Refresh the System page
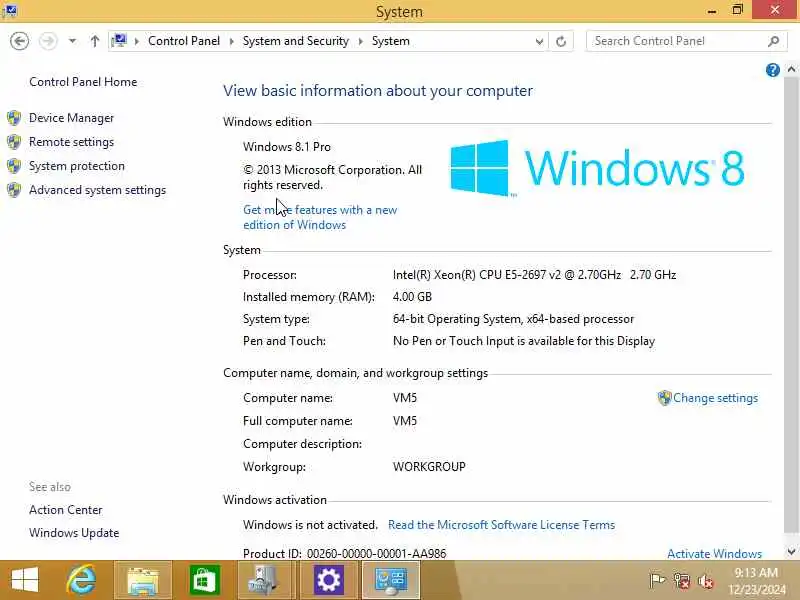Image resolution: width=800 pixels, height=600 pixels. pyautogui.click(x=561, y=41)
